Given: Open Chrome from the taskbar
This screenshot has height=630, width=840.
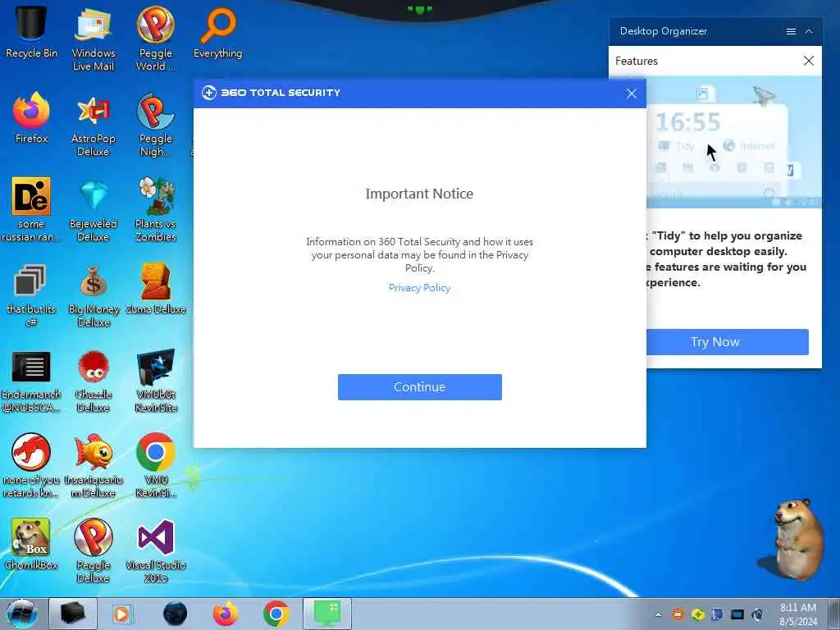Looking at the screenshot, I should pyautogui.click(x=276, y=614).
